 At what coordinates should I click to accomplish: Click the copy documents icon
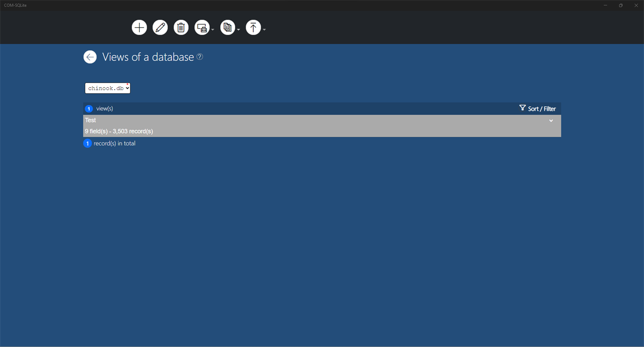coord(227,28)
